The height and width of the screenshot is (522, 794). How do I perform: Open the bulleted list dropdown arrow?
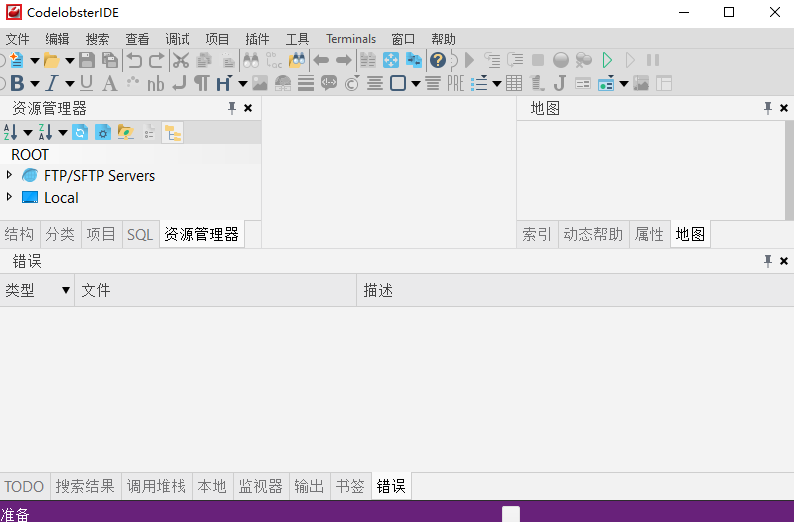click(497, 84)
